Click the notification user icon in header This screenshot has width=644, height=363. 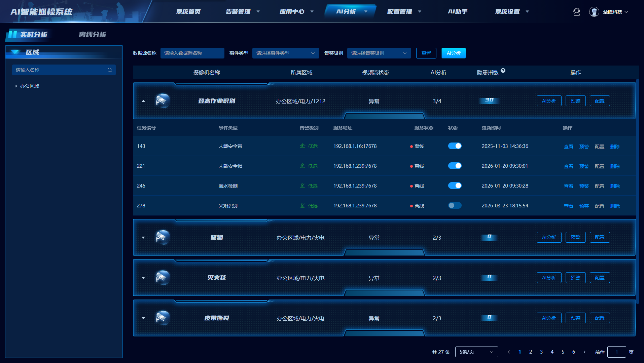[x=576, y=12]
